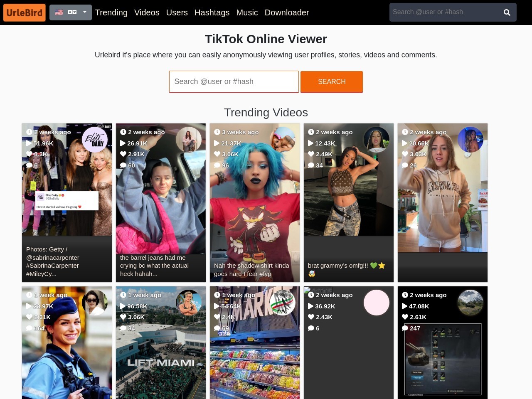This screenshot has height=399, width=532.
Task: Open avatar on the barrel jeans video
Action: click(x=189, y=140)
